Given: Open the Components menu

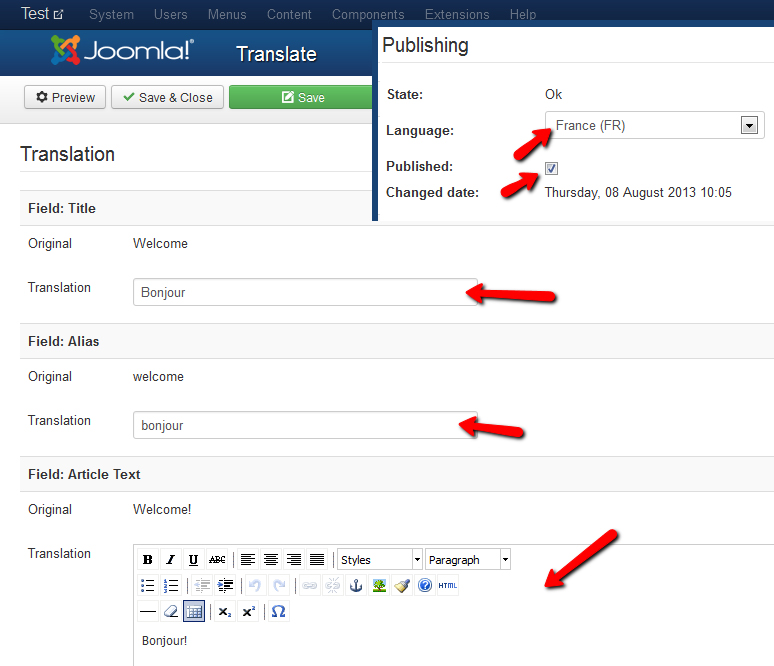Looking at the screenshot, I should click(x=368, y=14).
